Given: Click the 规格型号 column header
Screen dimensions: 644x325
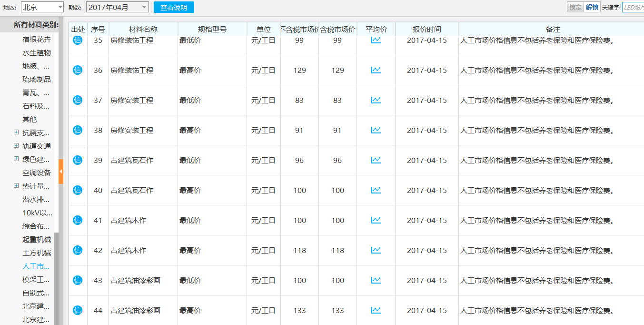Looking at the screenshot, I should click(x=212, y=29).
